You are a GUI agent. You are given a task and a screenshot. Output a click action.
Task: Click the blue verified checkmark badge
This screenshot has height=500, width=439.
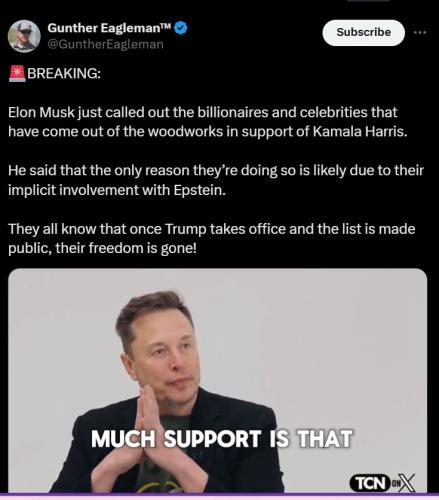pyautogui.click(x=181, y=28)
